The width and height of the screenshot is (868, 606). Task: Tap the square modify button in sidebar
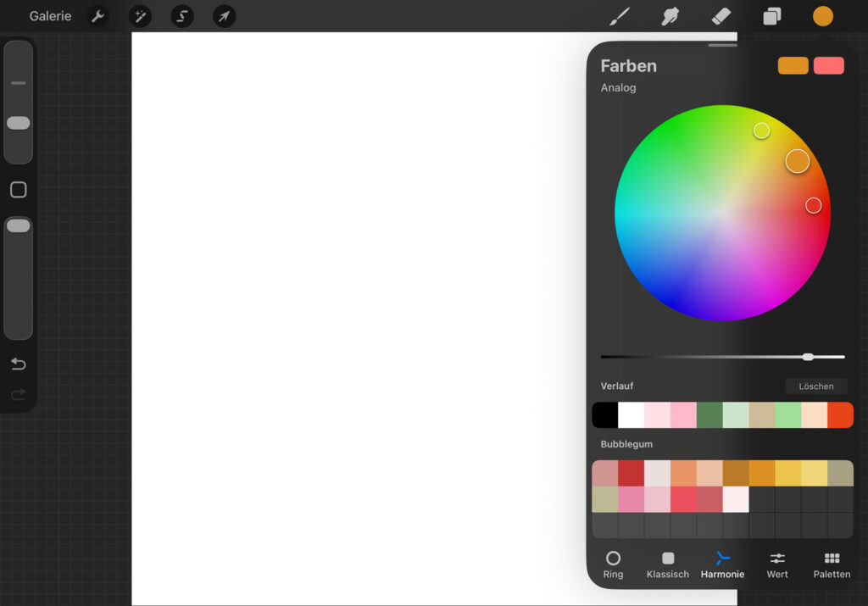click(19, 190)
